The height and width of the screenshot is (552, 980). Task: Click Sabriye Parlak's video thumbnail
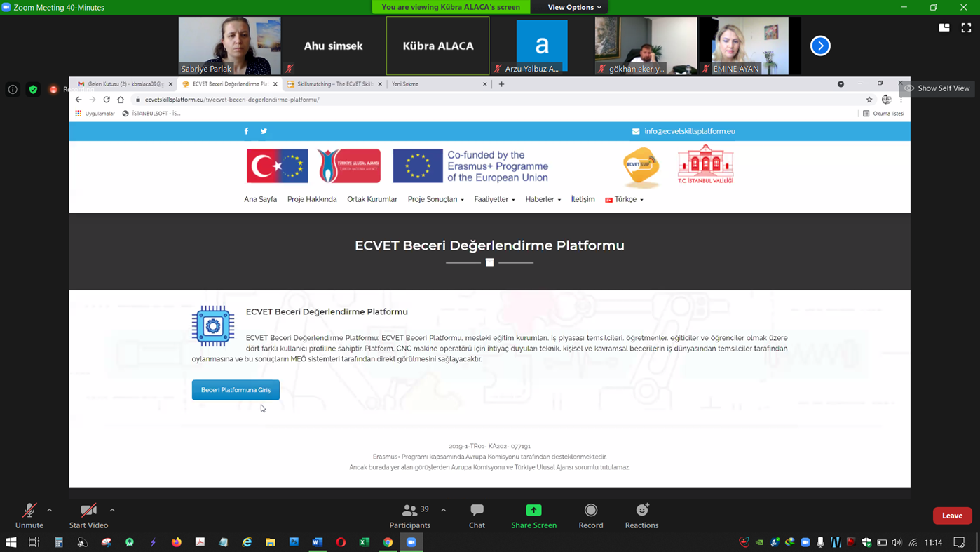pos(229,46)
